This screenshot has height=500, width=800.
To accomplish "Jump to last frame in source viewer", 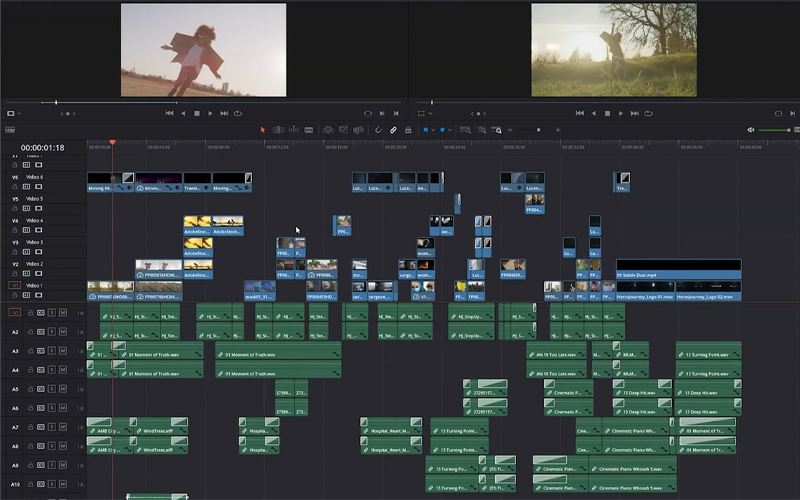I will pyautogui.click(x=224, y=113).
